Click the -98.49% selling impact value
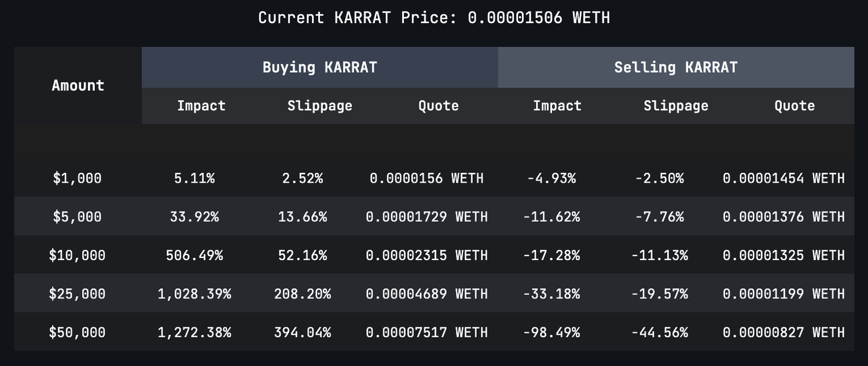868x366 pixels. pyautogui.click(x=551, y=332)
